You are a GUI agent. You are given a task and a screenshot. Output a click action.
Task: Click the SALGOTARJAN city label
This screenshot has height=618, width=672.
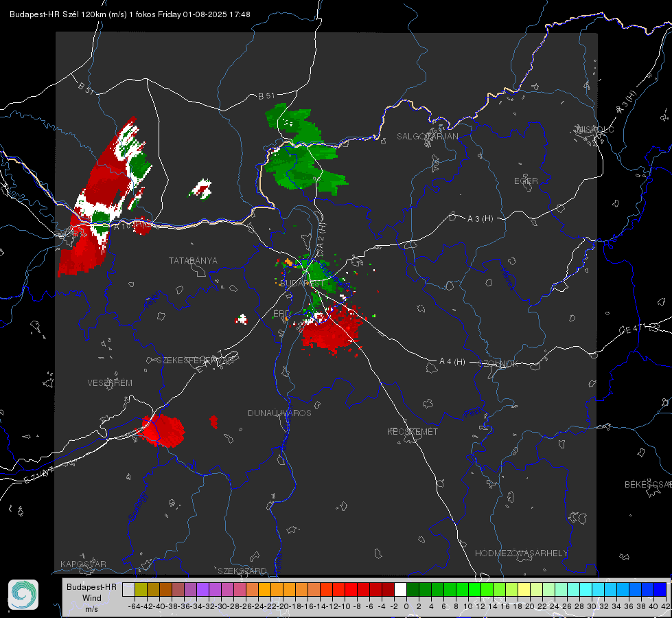tap(427, 137)
